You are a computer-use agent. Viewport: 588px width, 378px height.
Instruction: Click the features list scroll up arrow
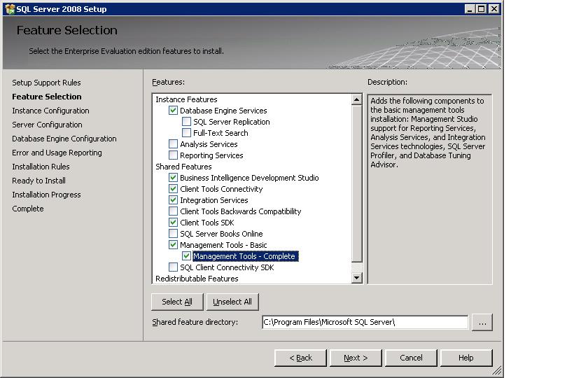point(356,99)
